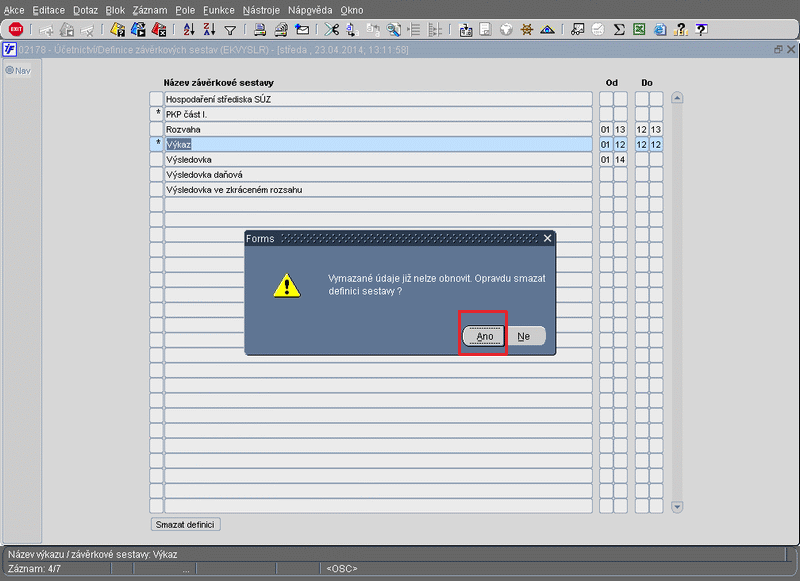
Task: Open the Nástroje menu
Action: click(261, 10)
